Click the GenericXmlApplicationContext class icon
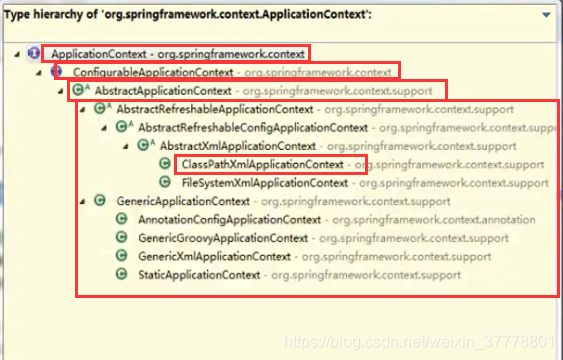The height and width of the screenshot is (360, 563). point(122,256)
